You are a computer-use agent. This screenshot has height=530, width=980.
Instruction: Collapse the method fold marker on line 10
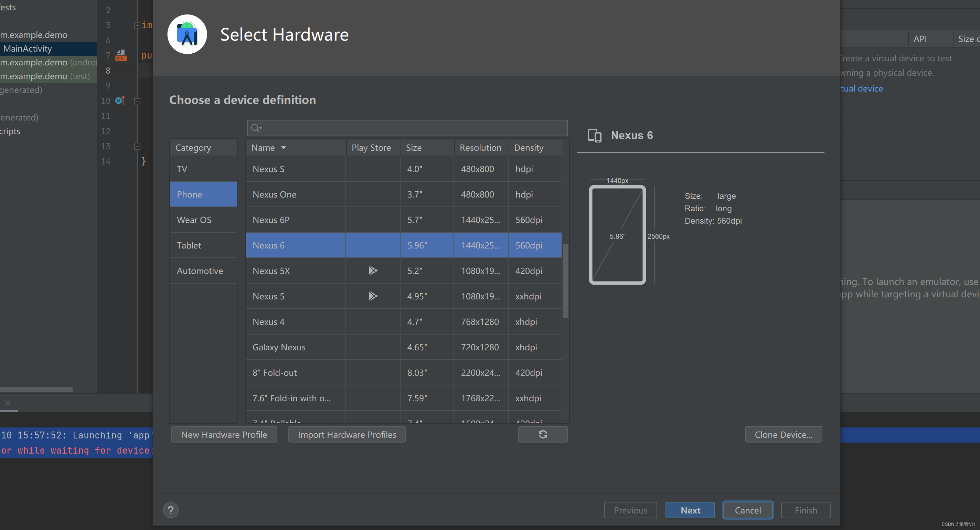tap(137, 101)
